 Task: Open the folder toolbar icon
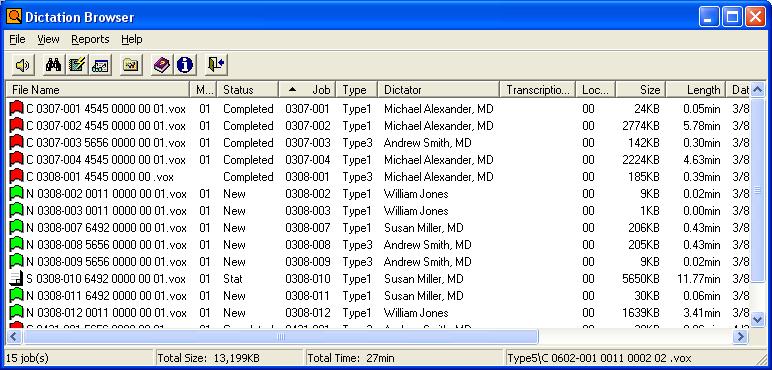pos(131,65)
